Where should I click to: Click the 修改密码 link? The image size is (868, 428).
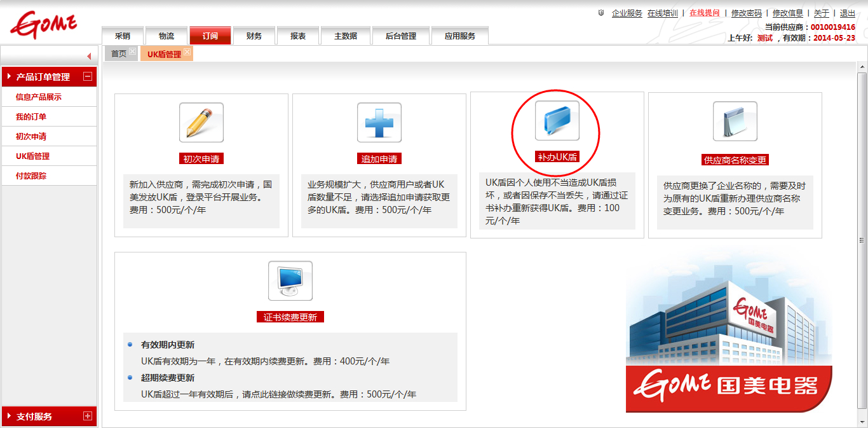pos(746,13)
